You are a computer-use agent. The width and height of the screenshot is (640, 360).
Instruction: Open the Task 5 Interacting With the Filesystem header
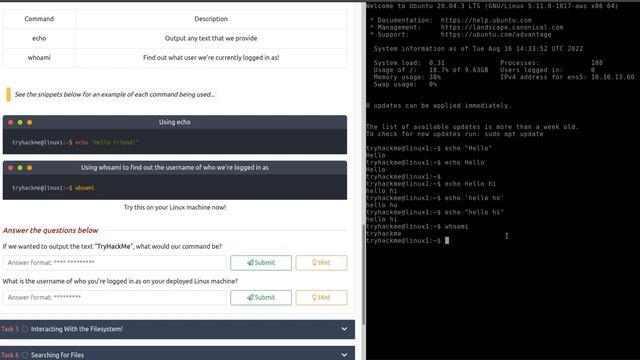177,329
